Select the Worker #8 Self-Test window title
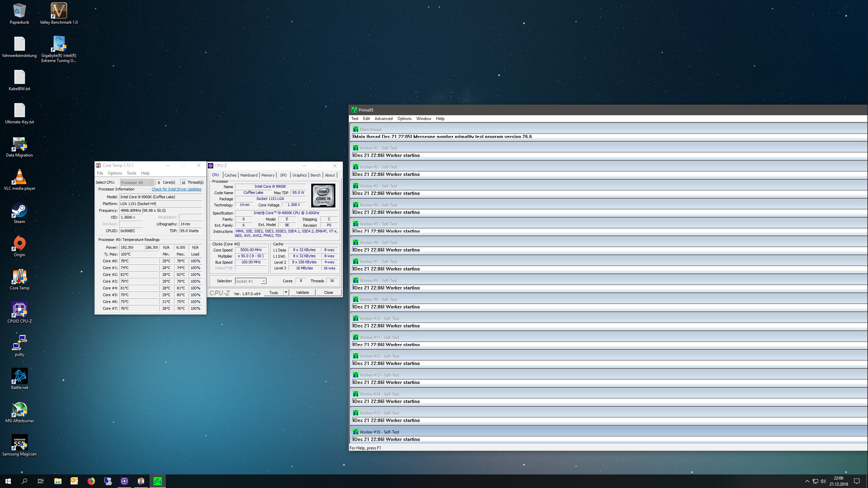 pos(378,281)
